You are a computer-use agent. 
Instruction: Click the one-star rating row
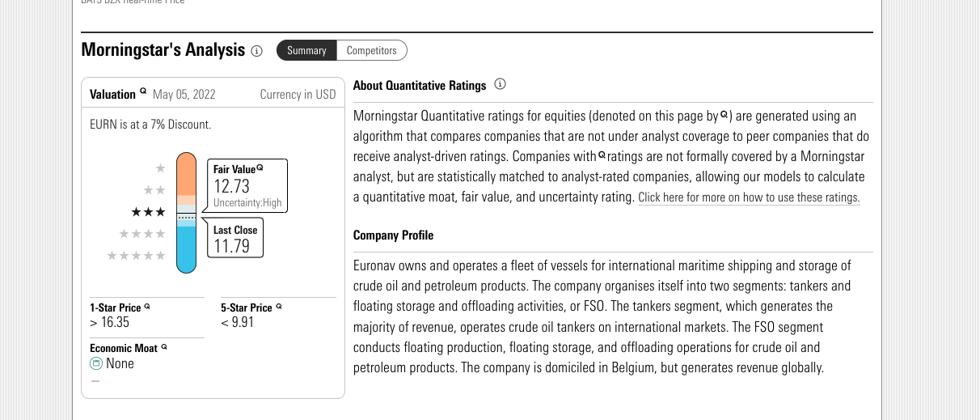(160, 168)
